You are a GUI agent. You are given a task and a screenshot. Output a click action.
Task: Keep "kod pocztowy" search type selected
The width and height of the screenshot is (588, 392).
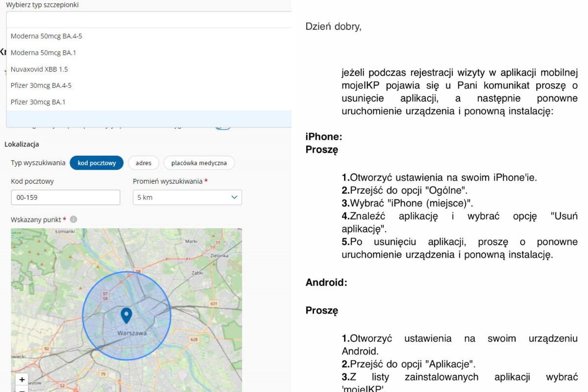(x=97, y=163)
